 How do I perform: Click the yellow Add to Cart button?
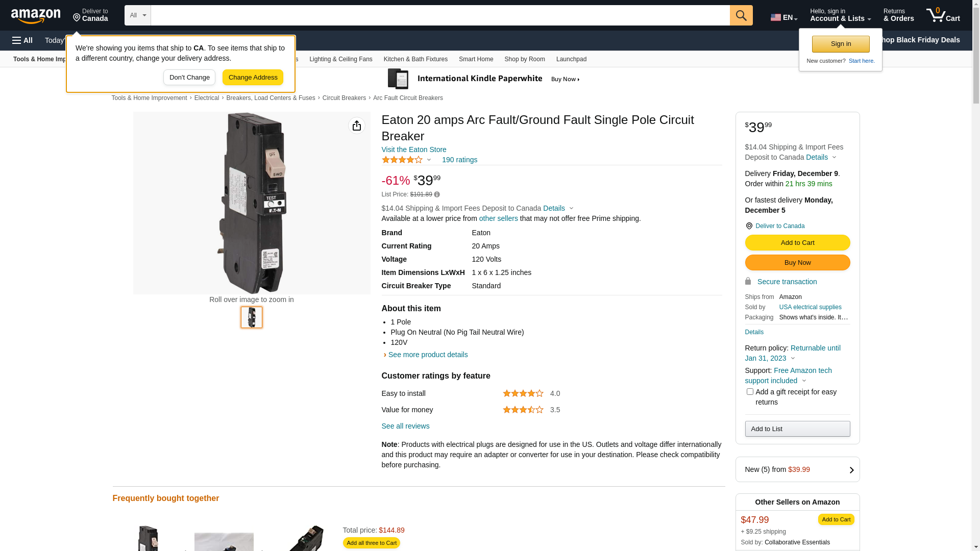click(797, 243)
